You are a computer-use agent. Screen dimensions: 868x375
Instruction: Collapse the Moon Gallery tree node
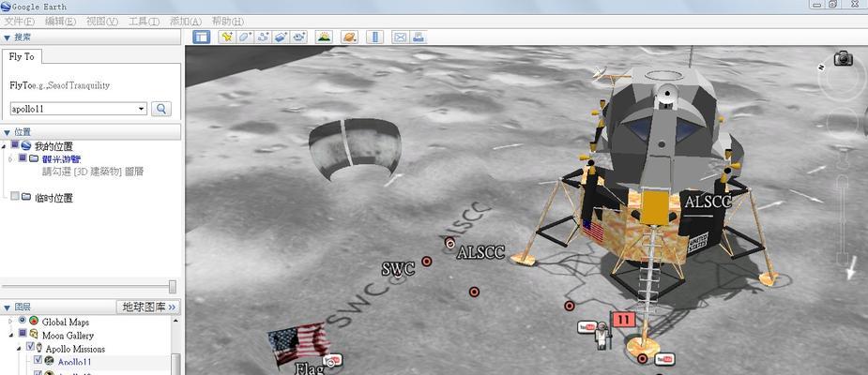10,336
